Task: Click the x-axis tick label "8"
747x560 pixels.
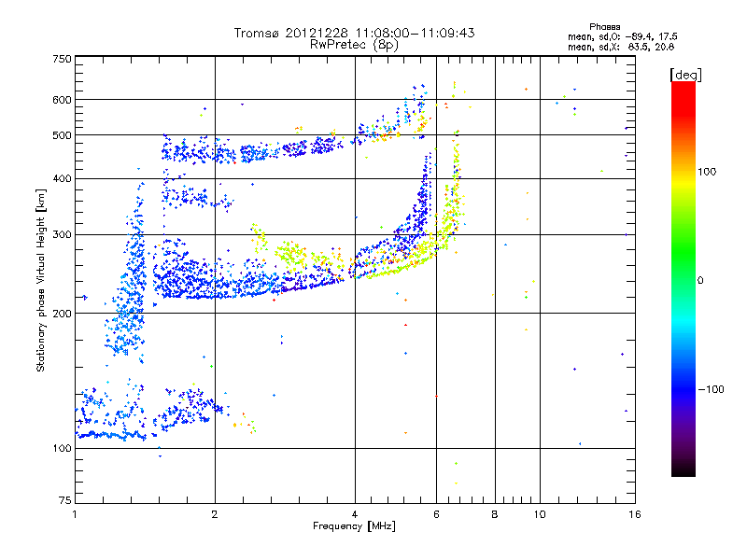Action: tap(495, 514)
